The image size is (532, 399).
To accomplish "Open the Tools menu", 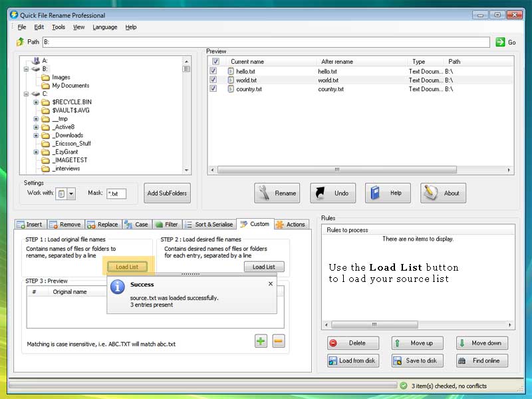I will pos(59,27).
